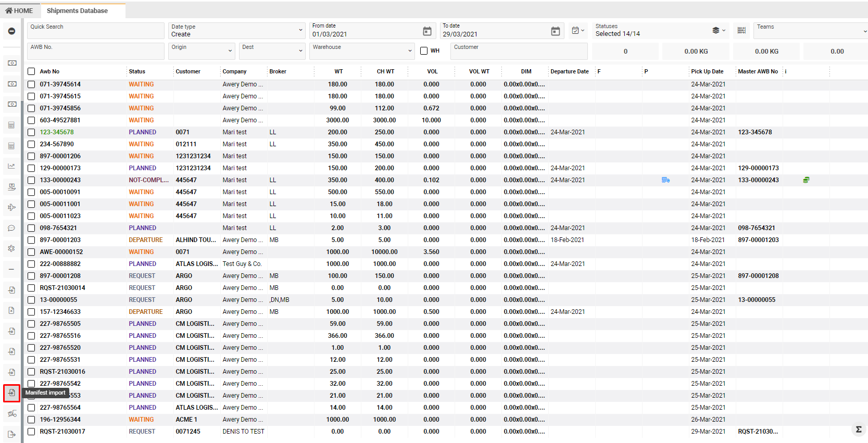Click the airplane icon in the sidebar
This screenshot has height=443, width=868.
click(11, 207)
